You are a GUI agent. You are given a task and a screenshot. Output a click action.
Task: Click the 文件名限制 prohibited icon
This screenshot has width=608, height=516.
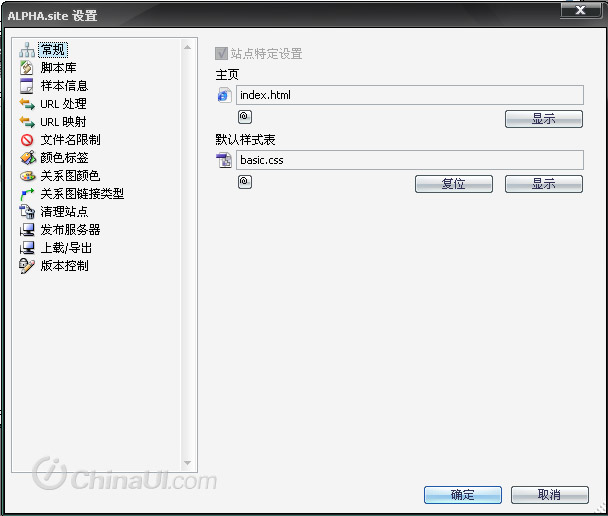27,140
